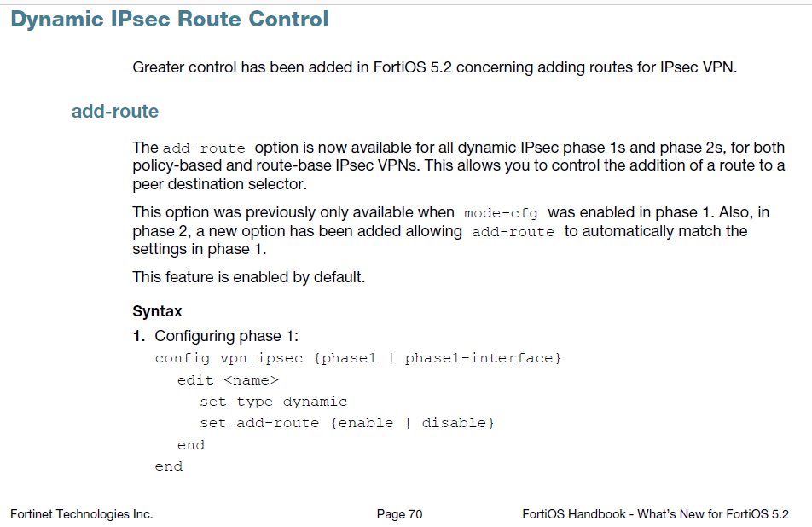812x527 pixels.
Task: Click the "Dynamic IPsec Route Control" heading
Action: (x=169, y=20)
